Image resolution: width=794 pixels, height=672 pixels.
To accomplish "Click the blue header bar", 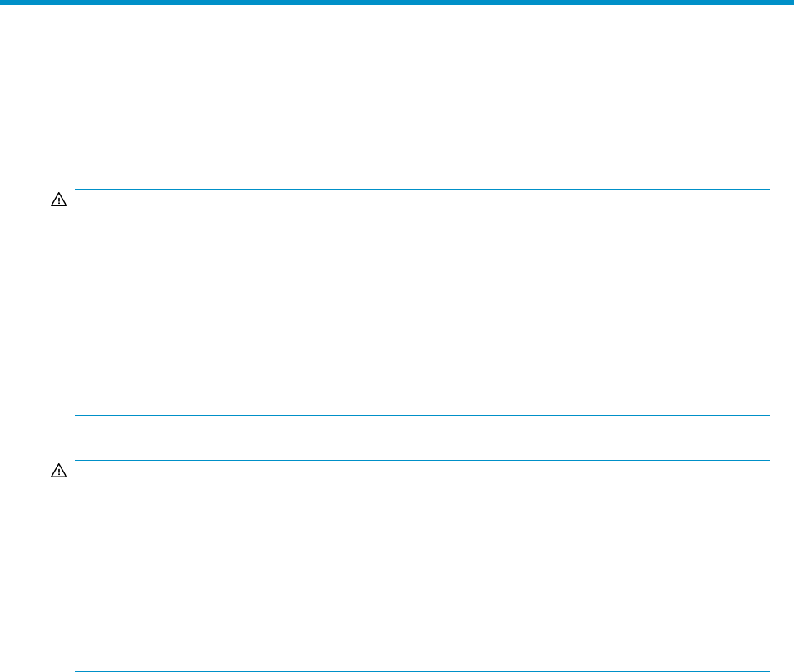I will (x=397, y=2).
